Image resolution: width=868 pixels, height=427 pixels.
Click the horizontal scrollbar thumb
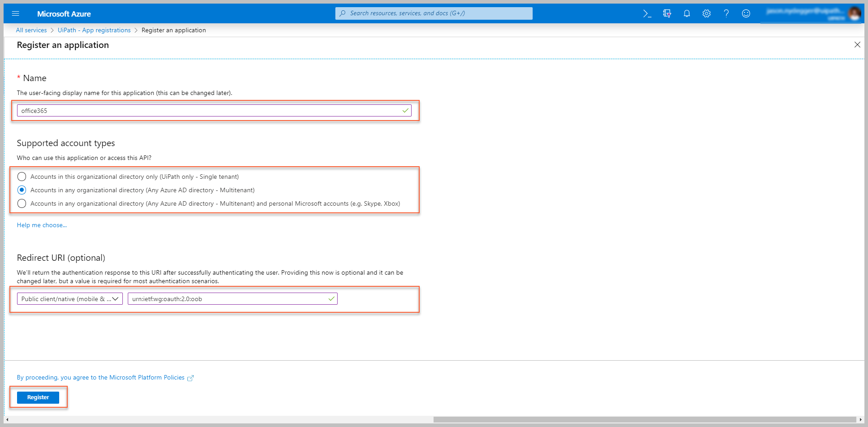[645, 420]
